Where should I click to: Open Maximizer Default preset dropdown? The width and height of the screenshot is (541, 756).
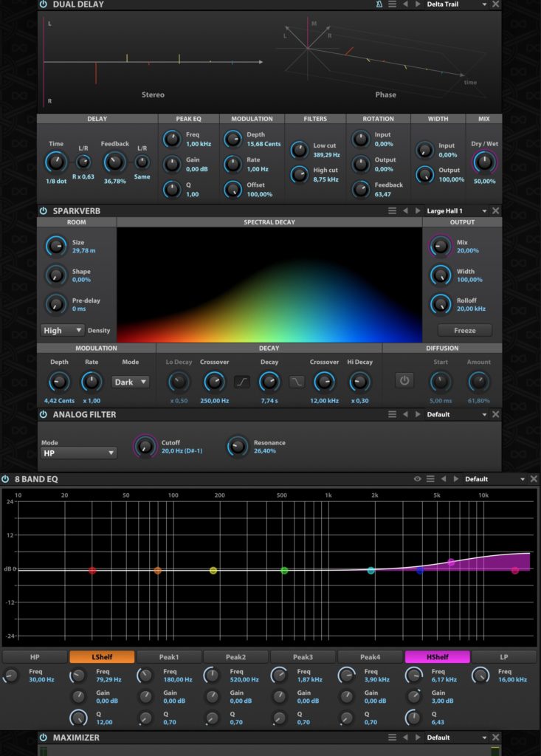[457, 738]
